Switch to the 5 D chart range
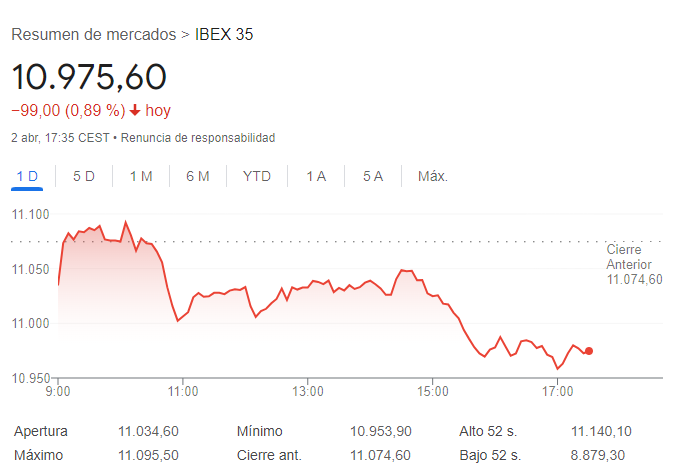The image size is (691, 474). click(x=84, y=177)
